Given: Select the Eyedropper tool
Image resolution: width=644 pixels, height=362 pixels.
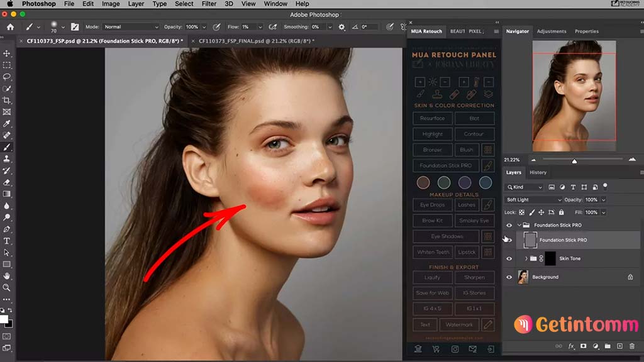Looking at the screenshot, I should 7,124.
